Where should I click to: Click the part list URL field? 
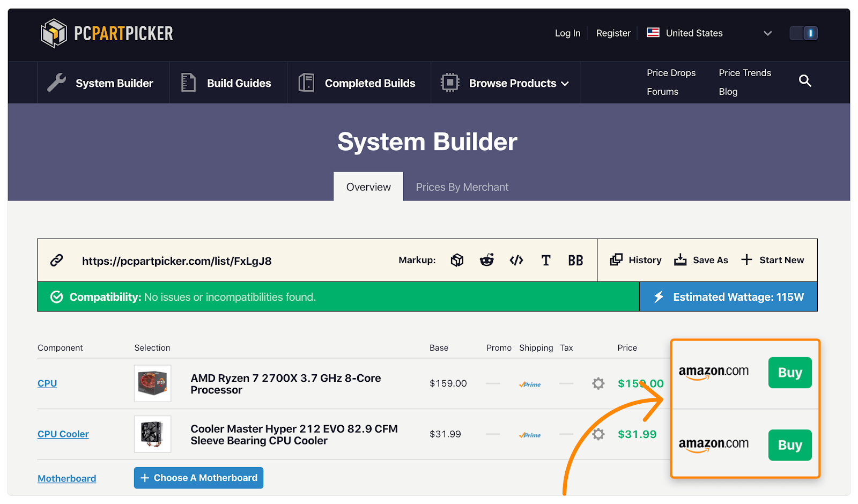click(x=176, y=261)
